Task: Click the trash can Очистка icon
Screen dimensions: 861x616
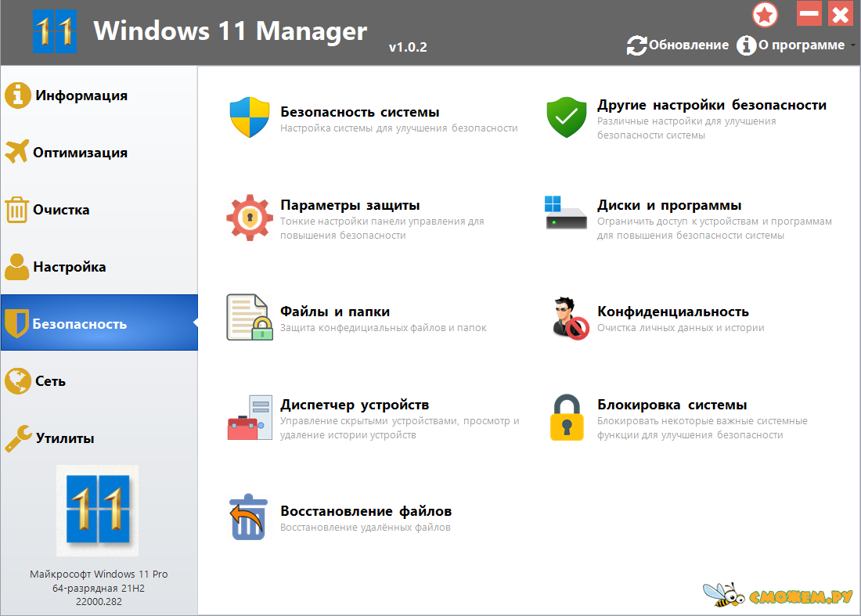Action: click(x=16, y=210)
